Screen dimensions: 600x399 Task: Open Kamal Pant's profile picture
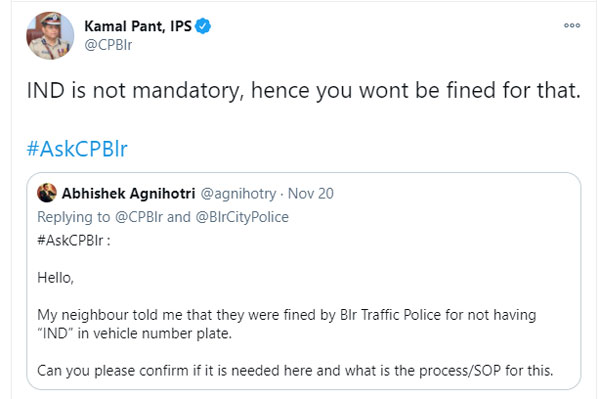click(50, 36)
